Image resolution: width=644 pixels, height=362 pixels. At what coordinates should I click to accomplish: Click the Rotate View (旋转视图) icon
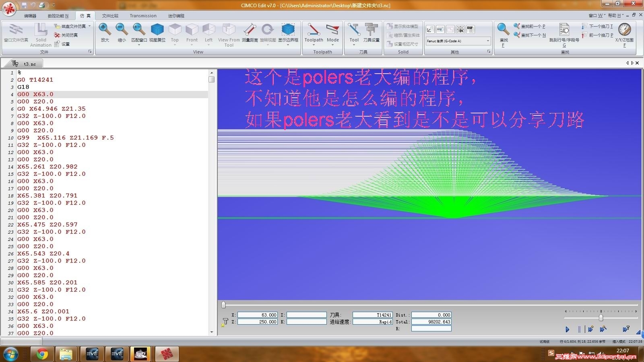point(268,30)
